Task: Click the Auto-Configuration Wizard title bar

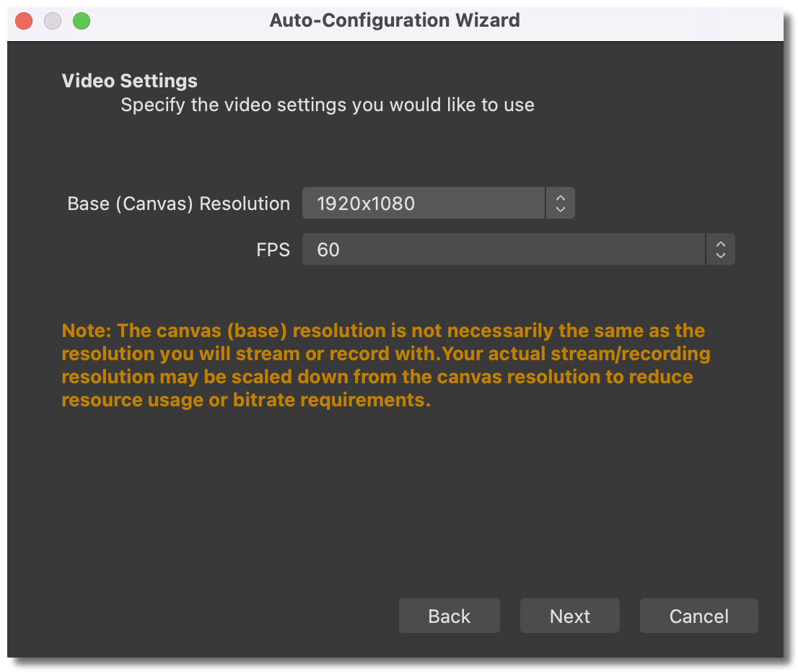Action: coord(395,20)
